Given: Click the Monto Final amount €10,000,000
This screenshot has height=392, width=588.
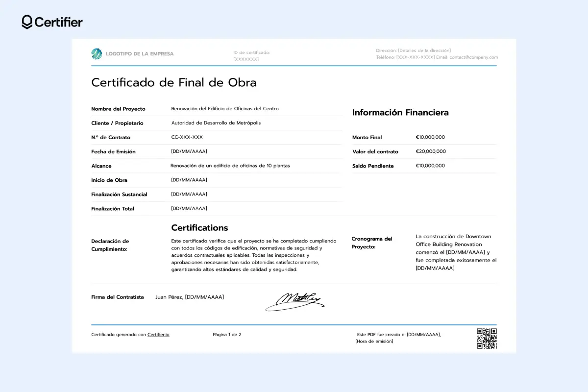Looking at the screenshot, I should point(430,137).
